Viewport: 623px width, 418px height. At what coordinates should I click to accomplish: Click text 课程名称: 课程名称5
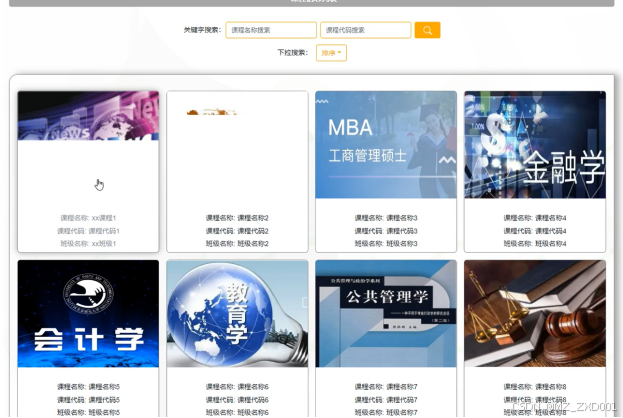tap(88, 387)
